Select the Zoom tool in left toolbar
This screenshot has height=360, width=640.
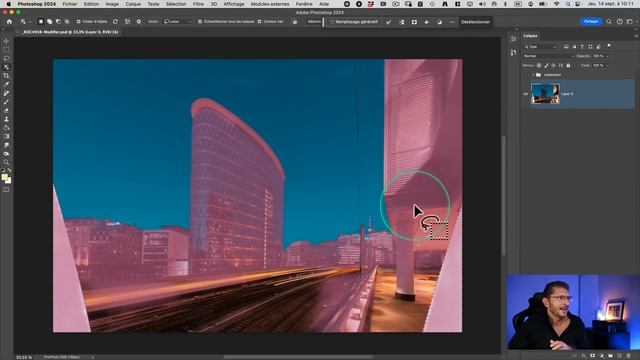click(6, 162)
